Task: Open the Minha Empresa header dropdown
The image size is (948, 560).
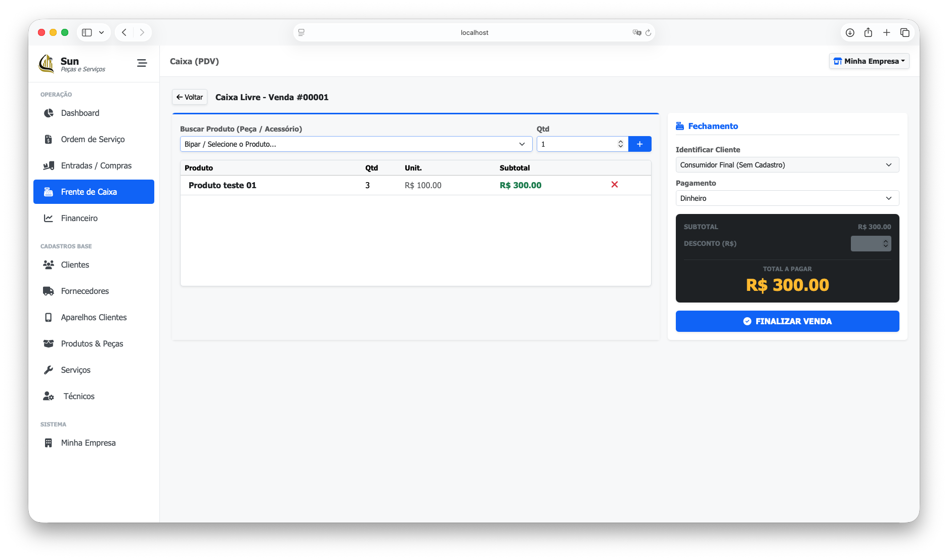Action: 869,61
